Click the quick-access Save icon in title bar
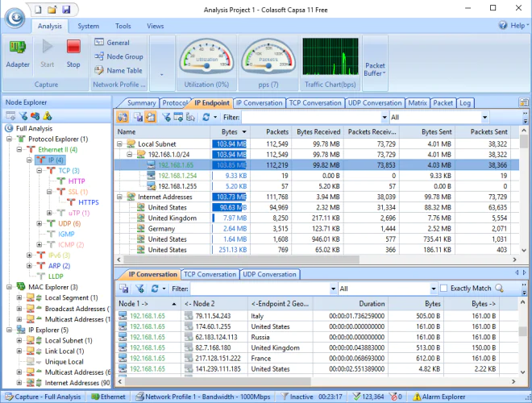The height and width of the screenshot is (403, 532). [x=66, y=10]
